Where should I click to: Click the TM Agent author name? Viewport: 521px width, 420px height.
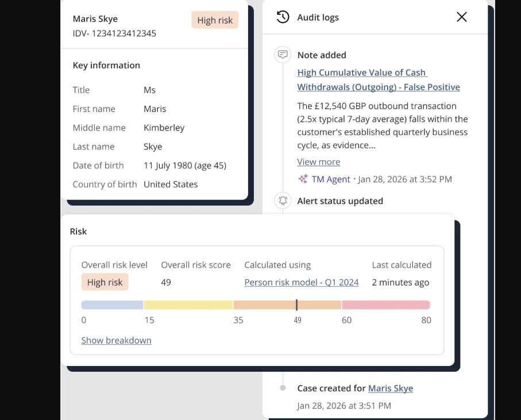(331, 179)
